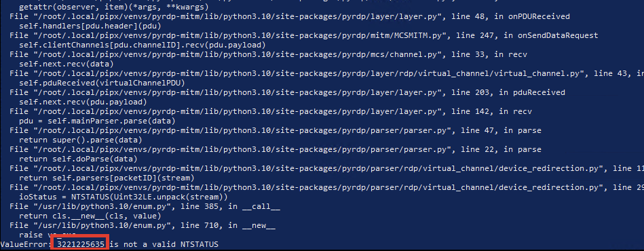Click the "self.pduReceived(virtualChannelPDU)" line
The height and width of the screenshot is (251, 644).
(x=102, y=83)
